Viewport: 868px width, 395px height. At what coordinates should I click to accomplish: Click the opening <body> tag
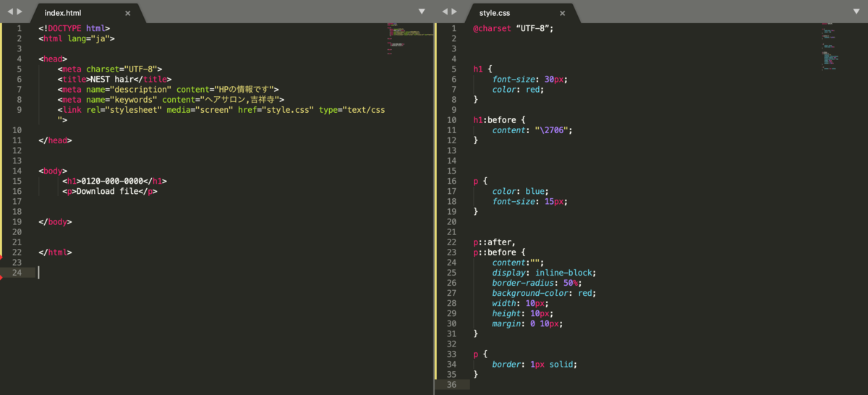pos(54,171)
